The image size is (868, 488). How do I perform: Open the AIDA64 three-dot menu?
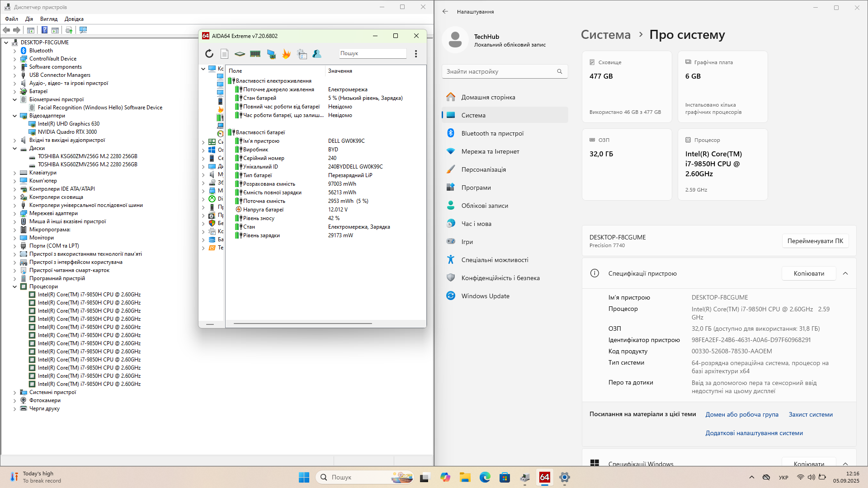point(416,54)
